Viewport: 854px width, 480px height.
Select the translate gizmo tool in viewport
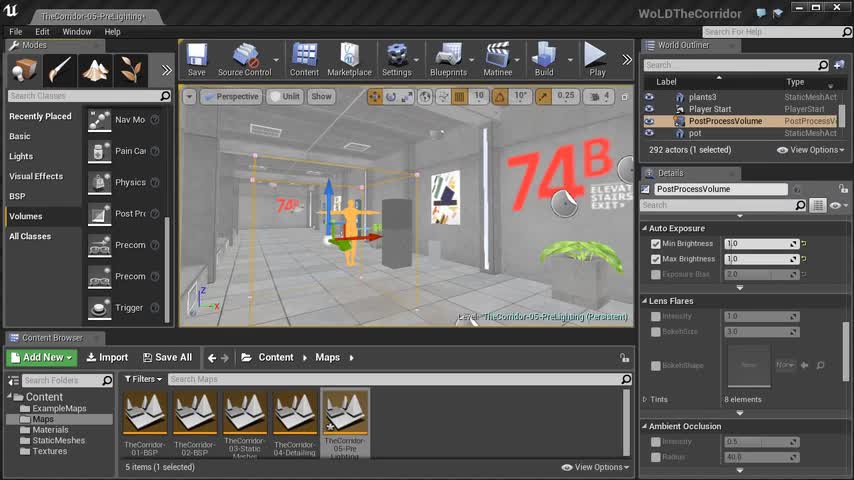[375, 97]
